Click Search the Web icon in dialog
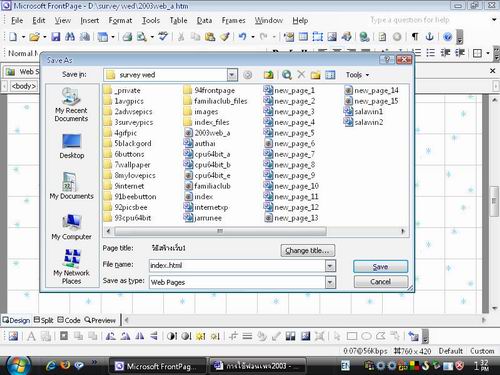This screenshot has height=375, width=500. point(287,75)
